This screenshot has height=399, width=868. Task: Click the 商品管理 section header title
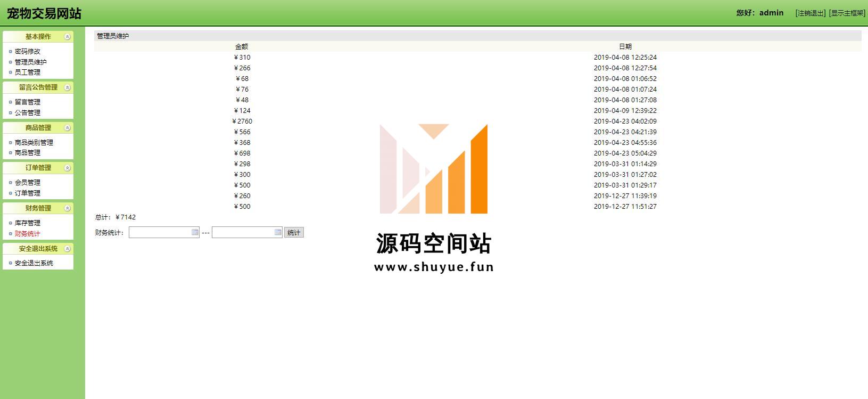point(38,128)
